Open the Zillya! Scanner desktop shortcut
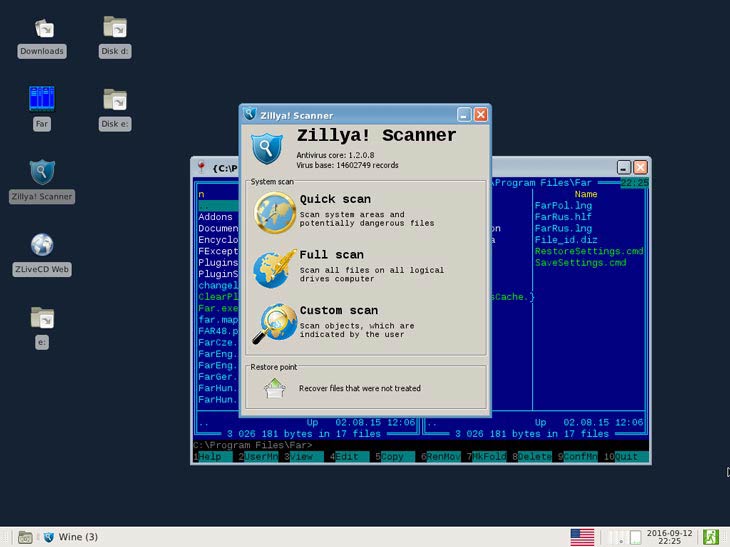The width and height of the screenshot is (730, 547). (41, 173)
